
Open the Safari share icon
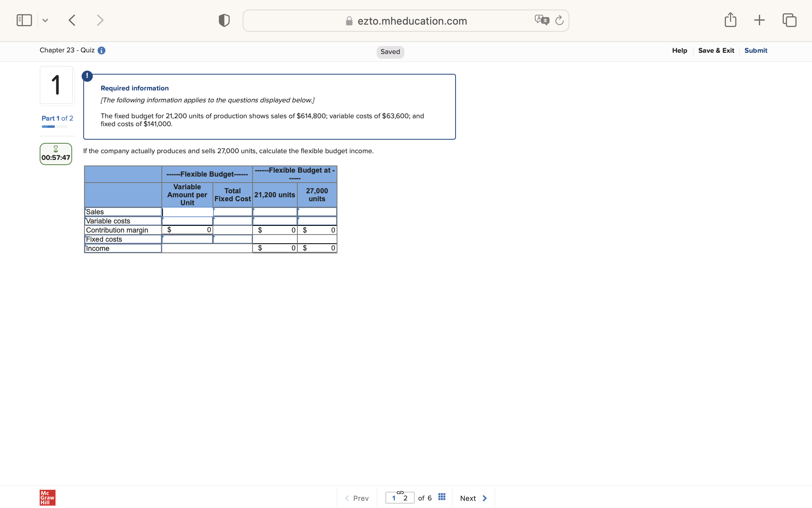730,20
